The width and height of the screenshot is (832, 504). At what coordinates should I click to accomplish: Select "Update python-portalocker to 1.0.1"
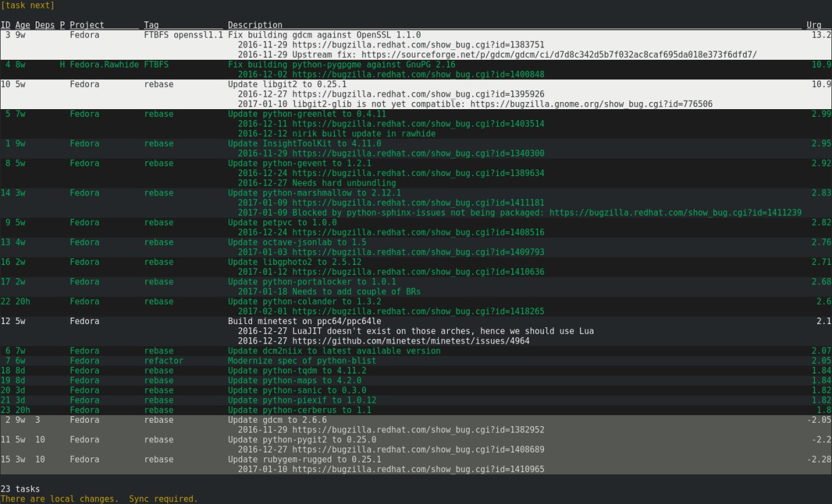point(312,282)
